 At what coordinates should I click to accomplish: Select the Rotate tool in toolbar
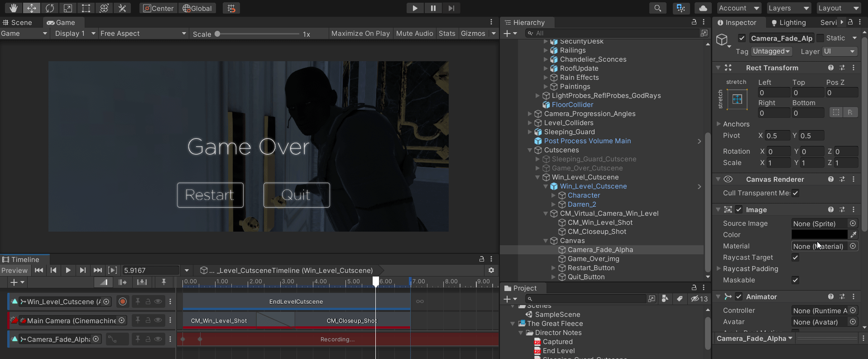pyautogui.click(x=49, y=8)
